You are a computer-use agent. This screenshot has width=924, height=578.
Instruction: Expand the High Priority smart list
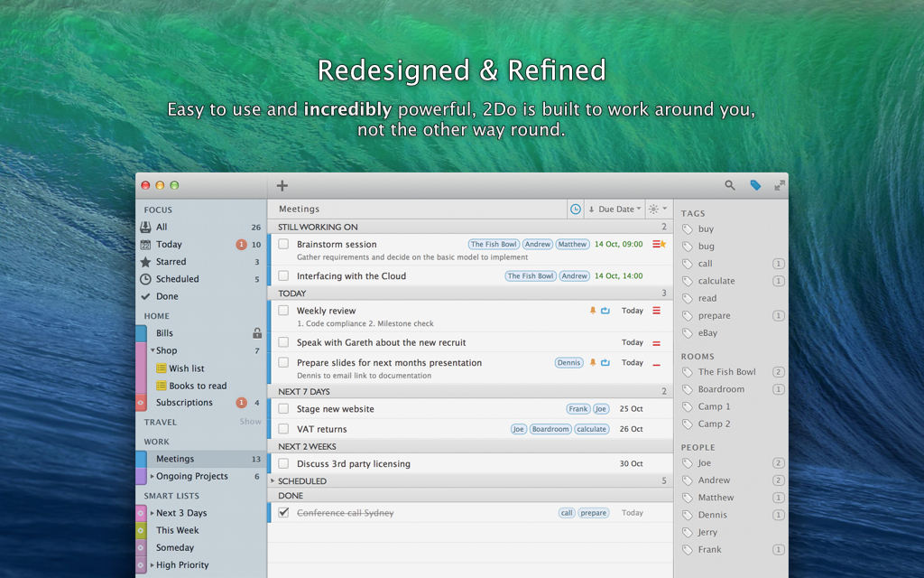pos(152,565)
